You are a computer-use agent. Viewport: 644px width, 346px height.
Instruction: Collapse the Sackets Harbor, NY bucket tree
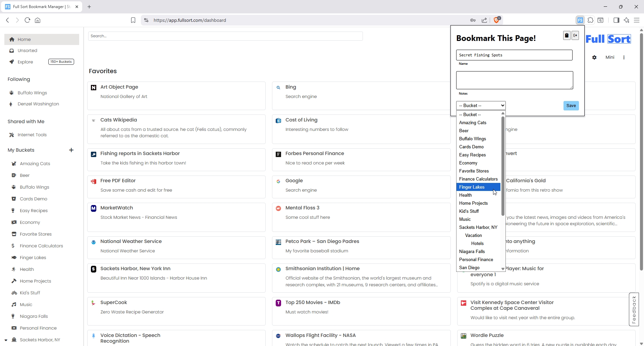pos(6,340)
